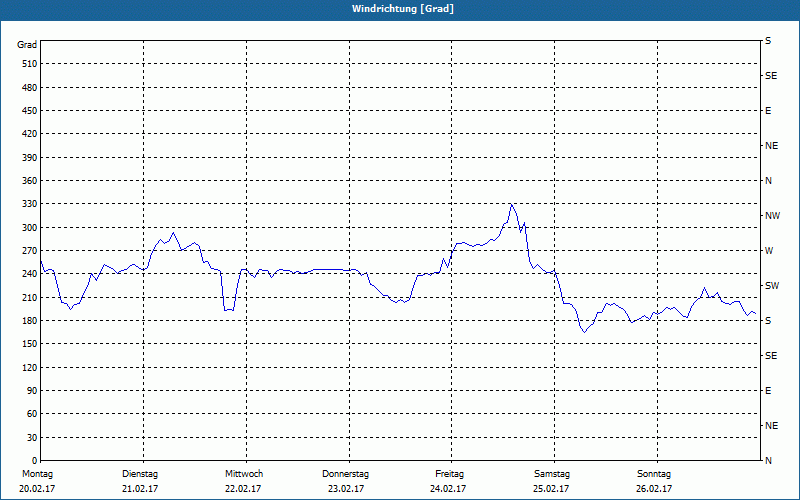The width and height of the screenshot is (800, 500).
Task: Click the Mittwoch day label
Action: [x=244, y=474]
